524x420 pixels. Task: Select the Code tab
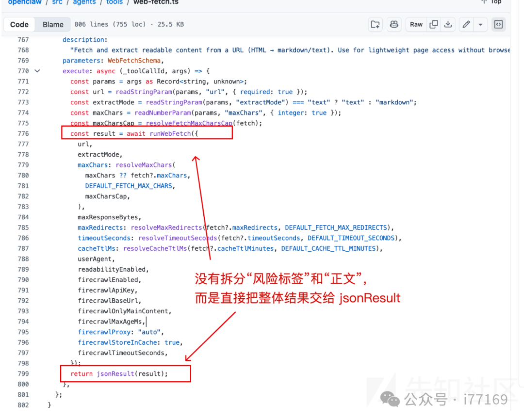coord(19,24)
